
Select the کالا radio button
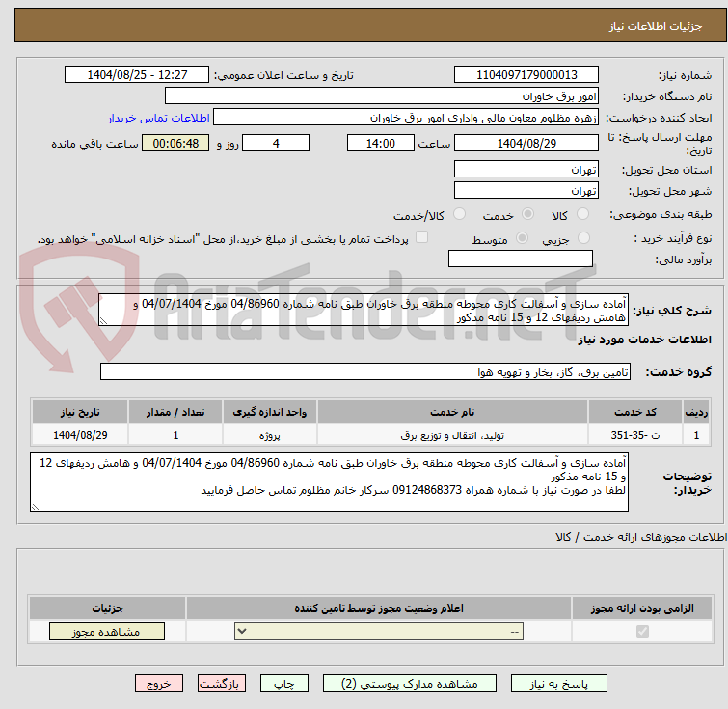click(x=582, y=214)
